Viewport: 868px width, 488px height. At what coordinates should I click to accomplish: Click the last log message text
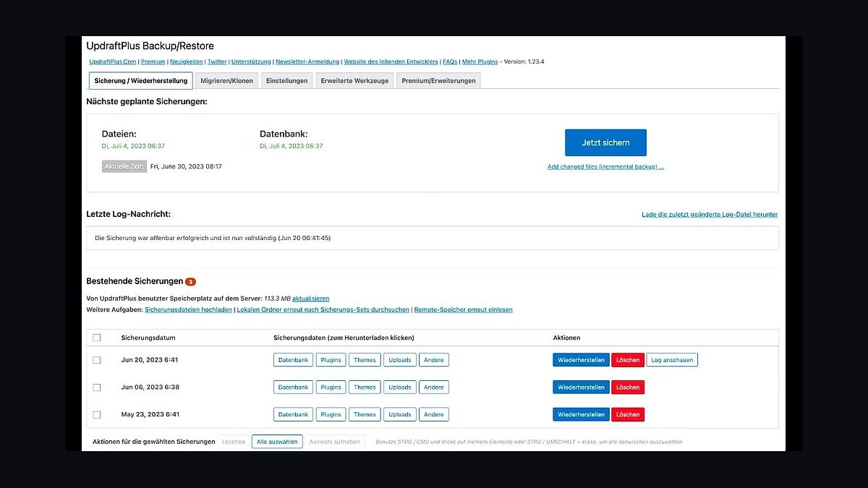[213, 237]
